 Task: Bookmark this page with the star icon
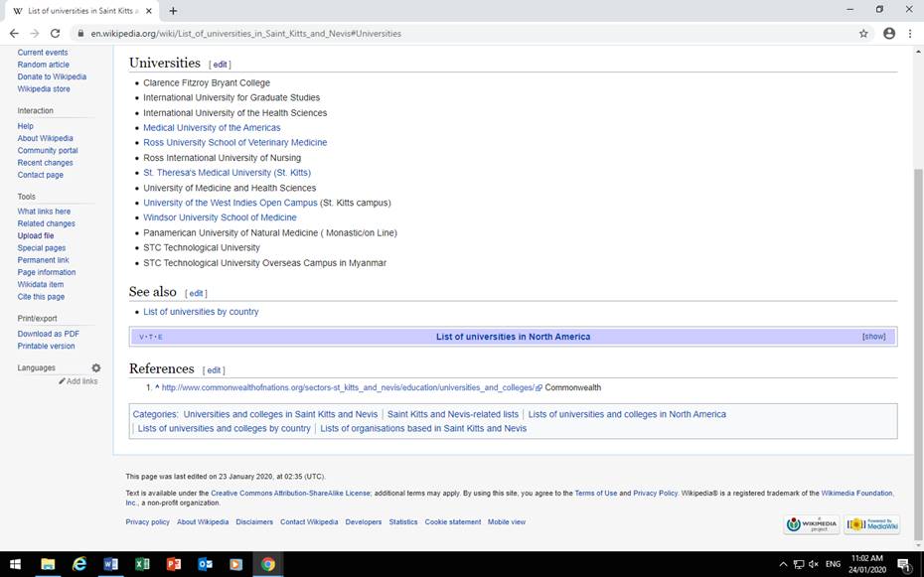point(863,34)
